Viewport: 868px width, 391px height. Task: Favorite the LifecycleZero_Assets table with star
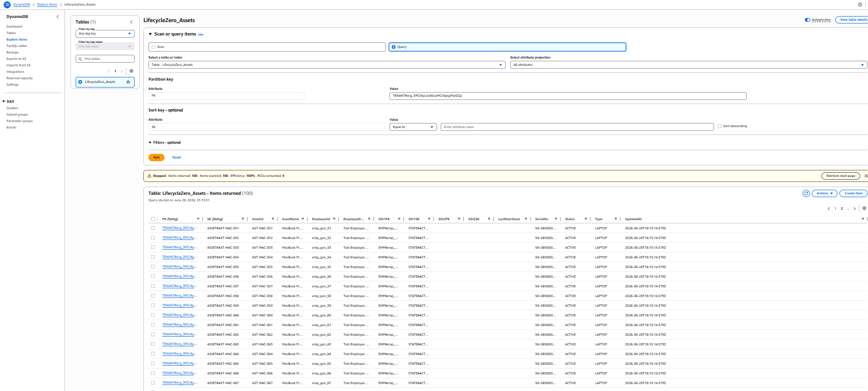point(128,82)
